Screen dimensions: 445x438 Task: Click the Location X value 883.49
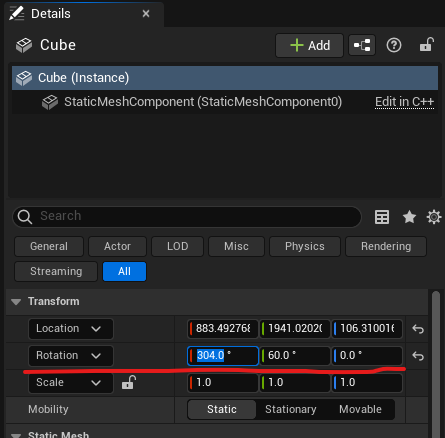(223, 329)
